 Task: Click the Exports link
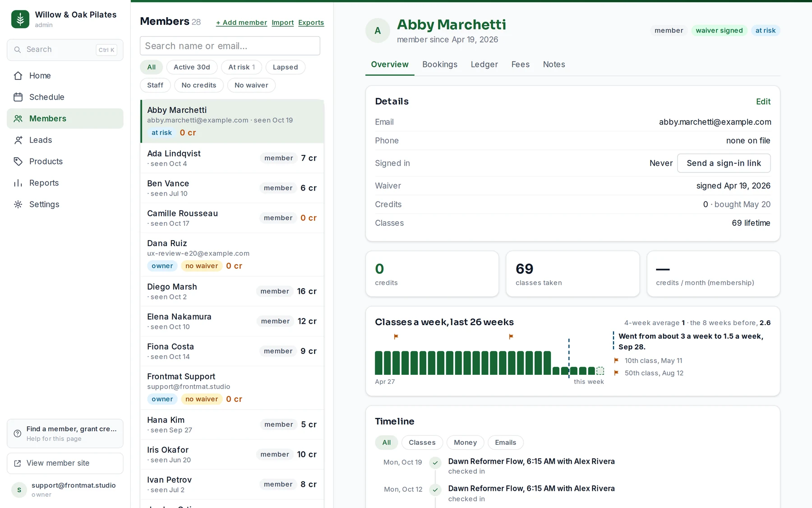pos(311,23)
